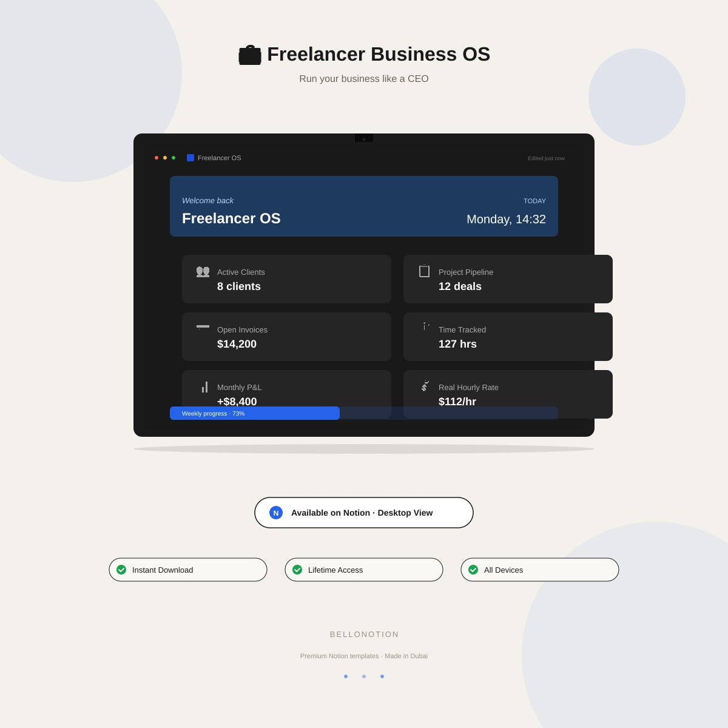The image size is (728, 728).
Task: Click the BELLONOTION brand name
Action: [x=365, y=635]
